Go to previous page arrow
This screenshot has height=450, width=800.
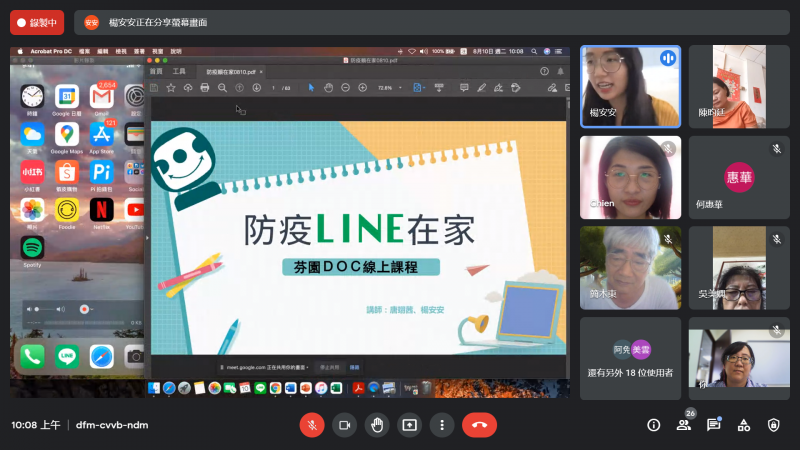click(239, 88)
